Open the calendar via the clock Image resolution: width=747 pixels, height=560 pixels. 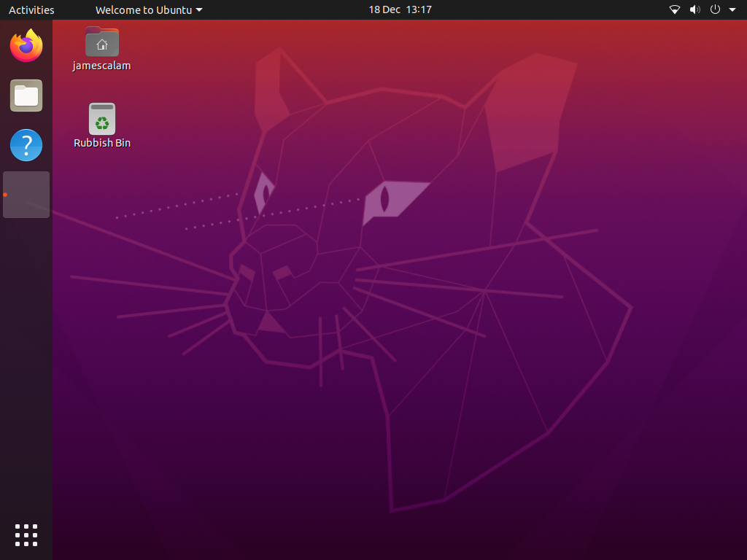400,9
